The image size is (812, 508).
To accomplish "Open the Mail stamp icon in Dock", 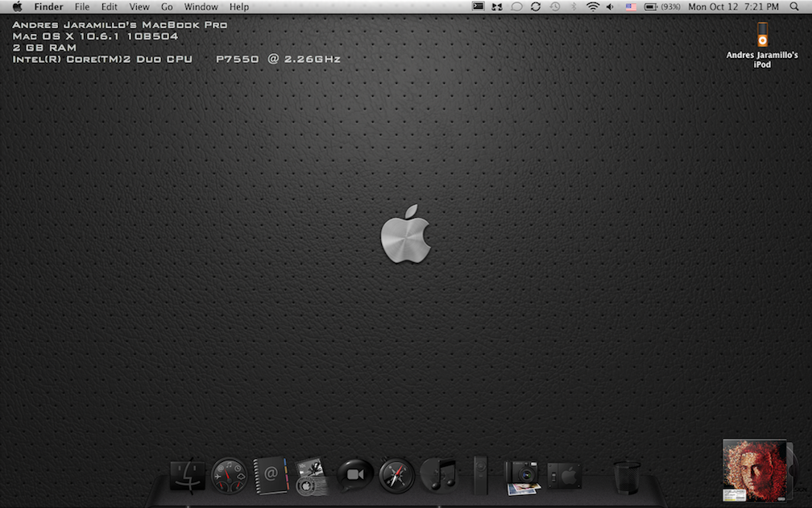I will (312, 476).
